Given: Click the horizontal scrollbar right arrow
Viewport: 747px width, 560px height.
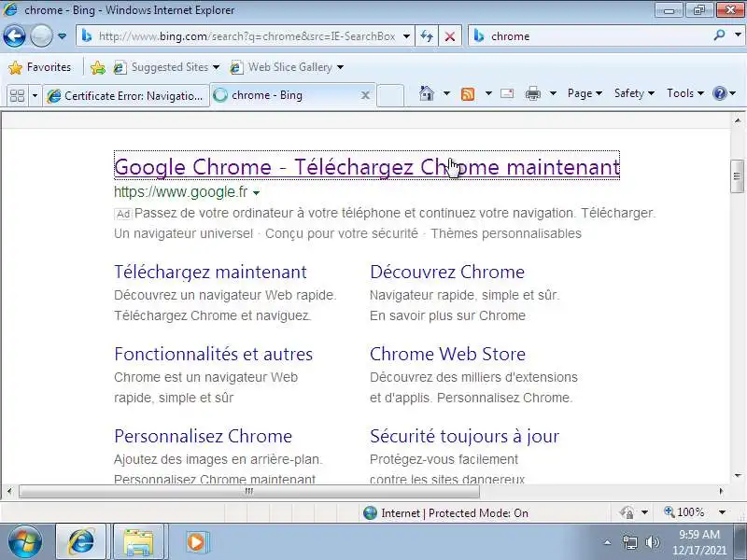Looking at the screenshot, I should coord(721,491).
